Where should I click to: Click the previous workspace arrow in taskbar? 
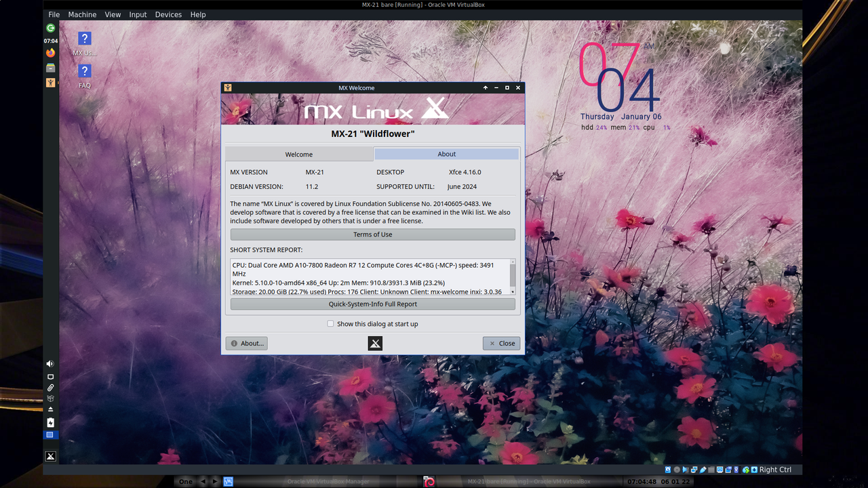point(203,482)
